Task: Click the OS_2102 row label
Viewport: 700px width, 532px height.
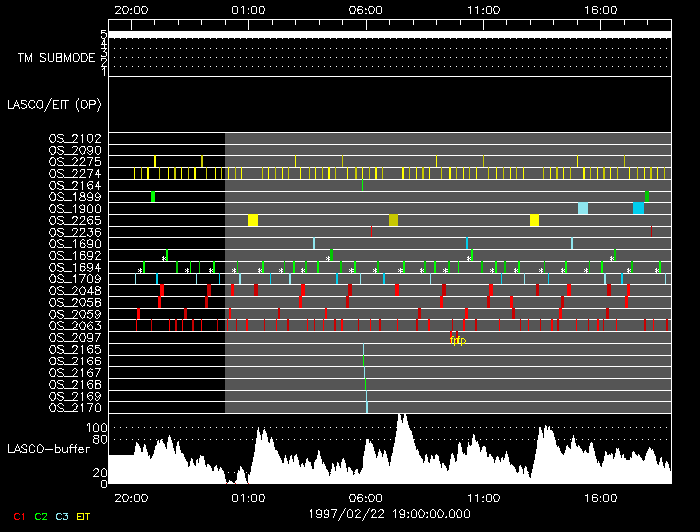Action: pos(74,138)
